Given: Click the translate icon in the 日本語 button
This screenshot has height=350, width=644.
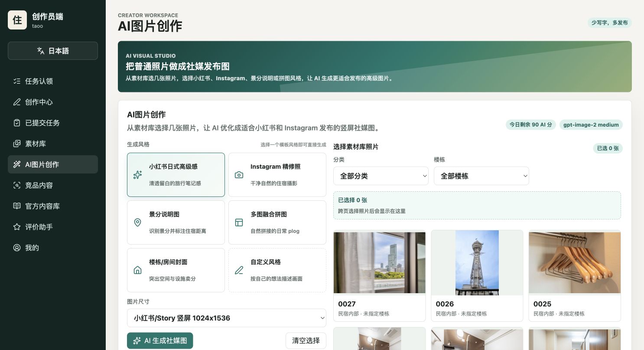Looking at the screenshot, I should [41, 51].
